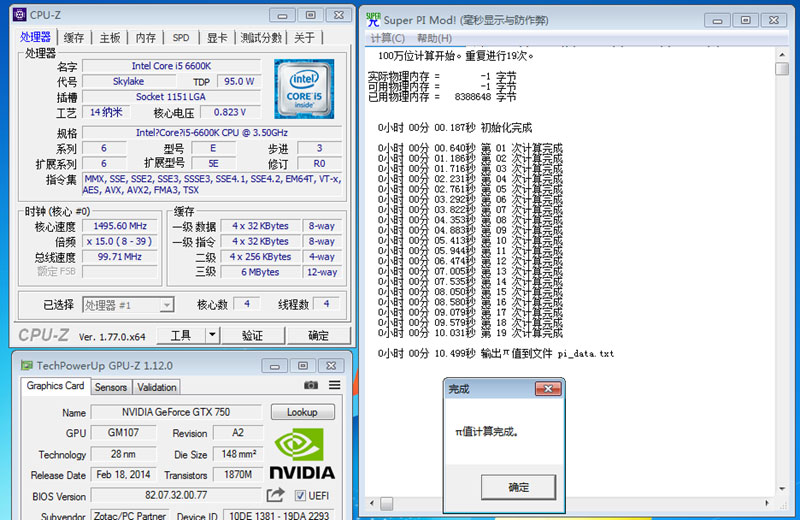Click the 初始化完成 line in Super PI
This screenshot has height=520, width=800.
point(455,128)
